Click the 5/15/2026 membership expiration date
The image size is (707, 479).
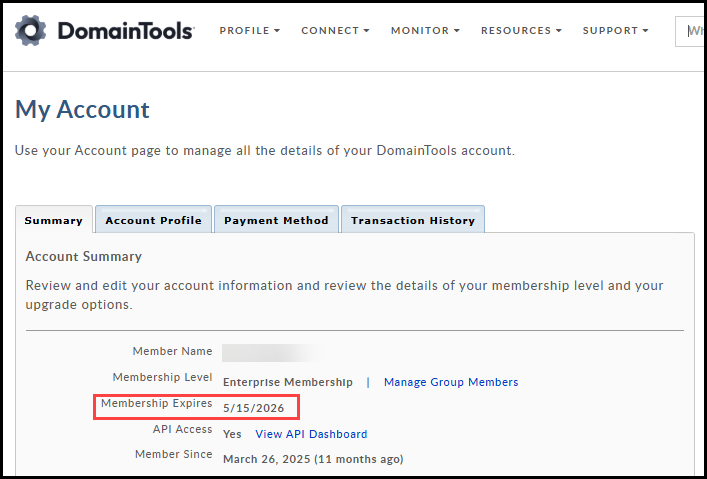[252, 408]
